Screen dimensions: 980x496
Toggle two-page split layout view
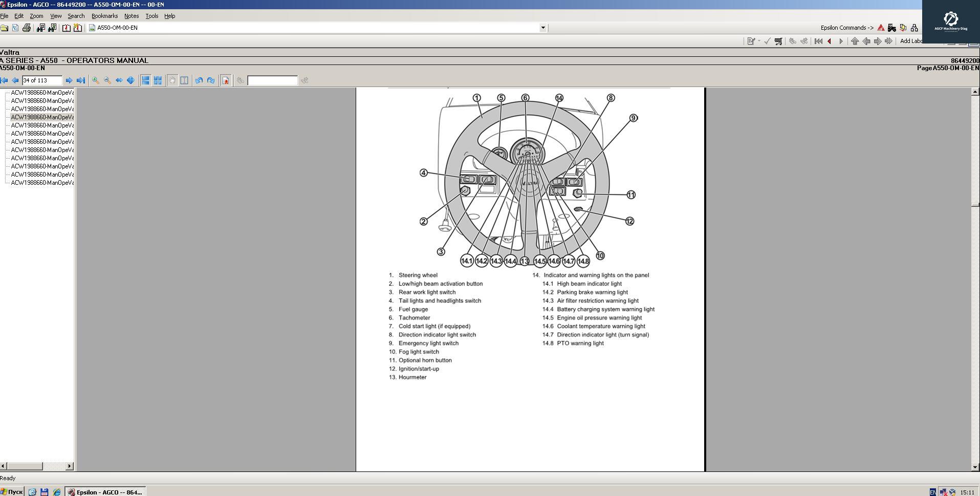pyautogui.click(x=145, y=80)
